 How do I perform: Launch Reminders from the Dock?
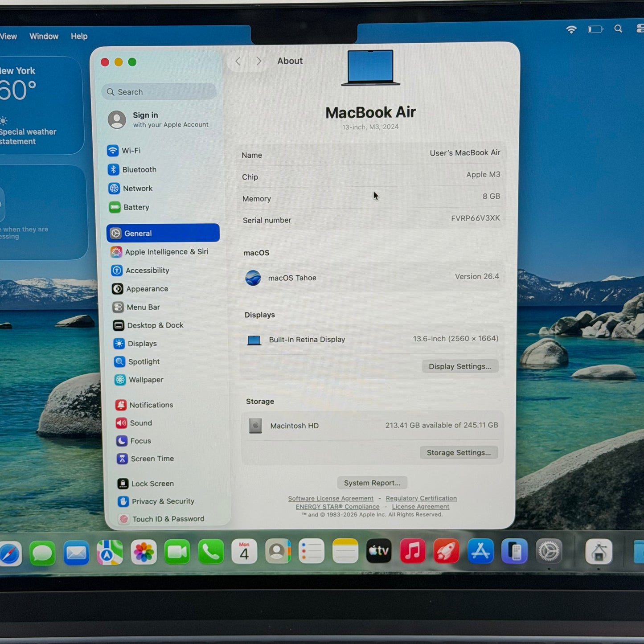[312, 551]
